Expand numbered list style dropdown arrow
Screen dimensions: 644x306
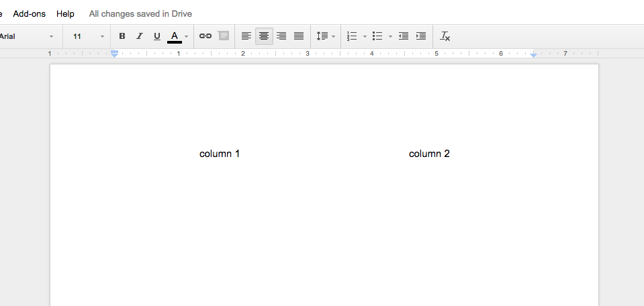365,36
